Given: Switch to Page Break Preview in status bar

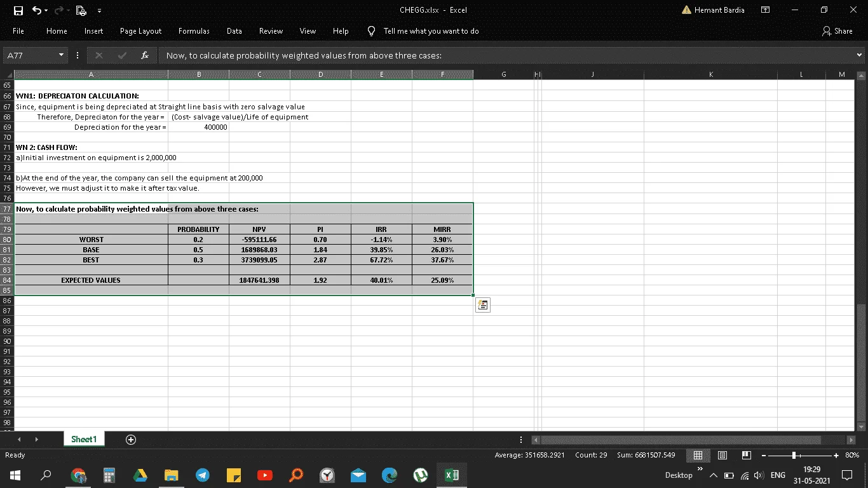Looking at the screenshot, I should tap(747, 455).
